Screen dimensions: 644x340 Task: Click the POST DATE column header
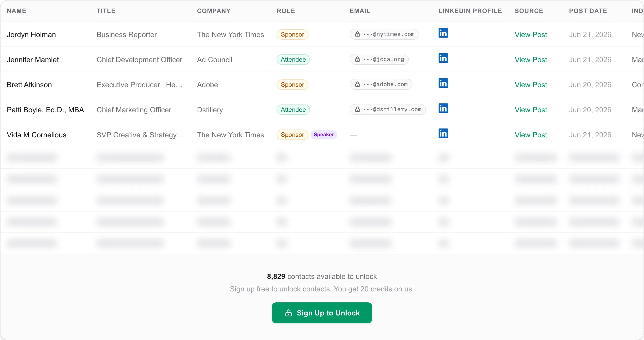(x=588, y=11)
